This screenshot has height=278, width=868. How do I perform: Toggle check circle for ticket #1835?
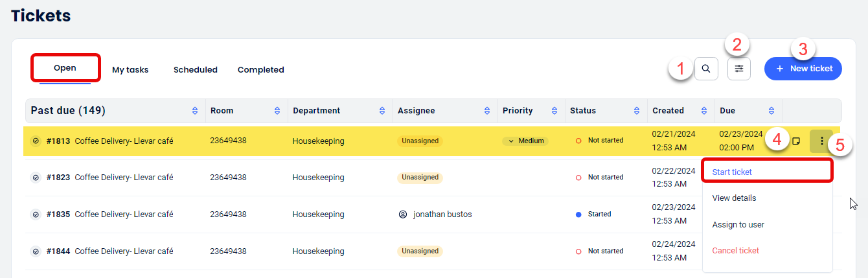coord(36,214)
